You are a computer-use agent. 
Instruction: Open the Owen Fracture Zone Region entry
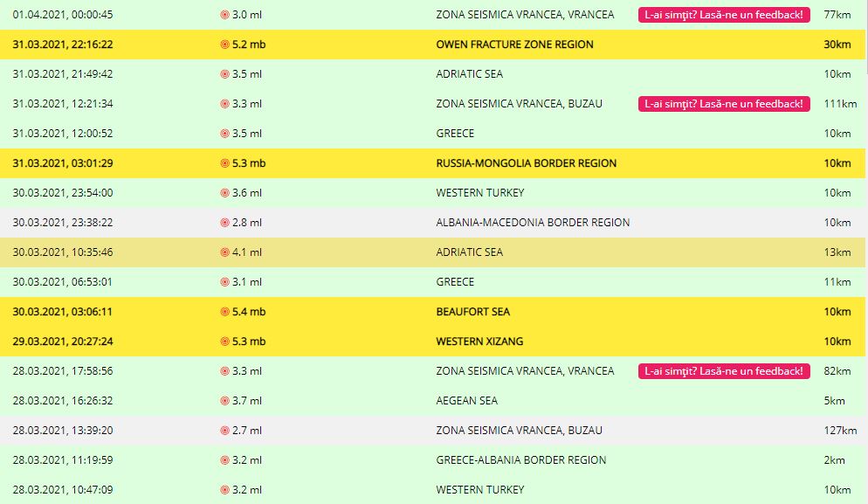tap(514, 45)
